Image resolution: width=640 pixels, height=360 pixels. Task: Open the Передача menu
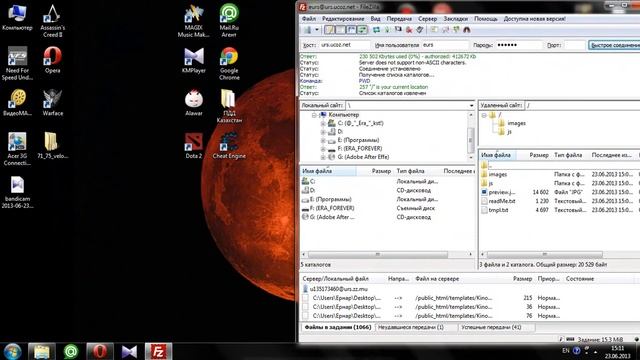tap(399, 19)
